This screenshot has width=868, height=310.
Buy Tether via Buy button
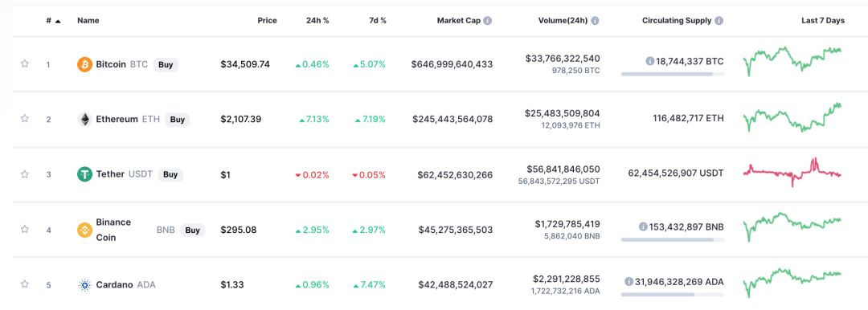coord(170,174)
